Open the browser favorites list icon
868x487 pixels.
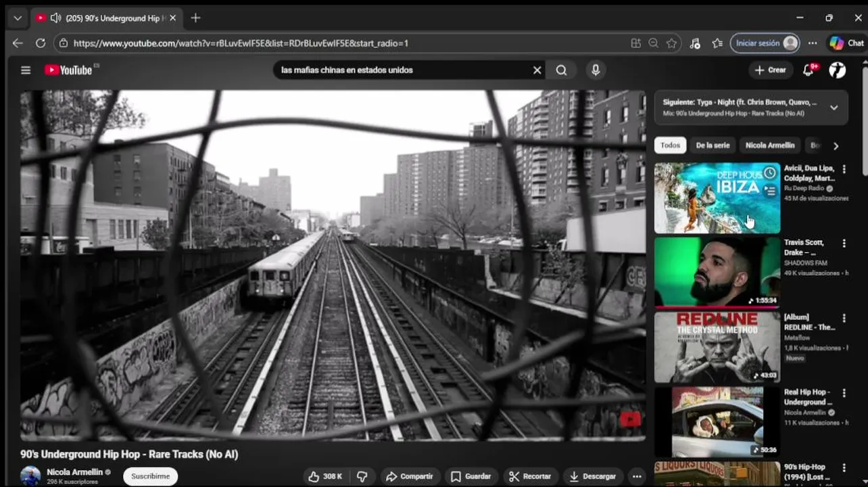point(717,43)
